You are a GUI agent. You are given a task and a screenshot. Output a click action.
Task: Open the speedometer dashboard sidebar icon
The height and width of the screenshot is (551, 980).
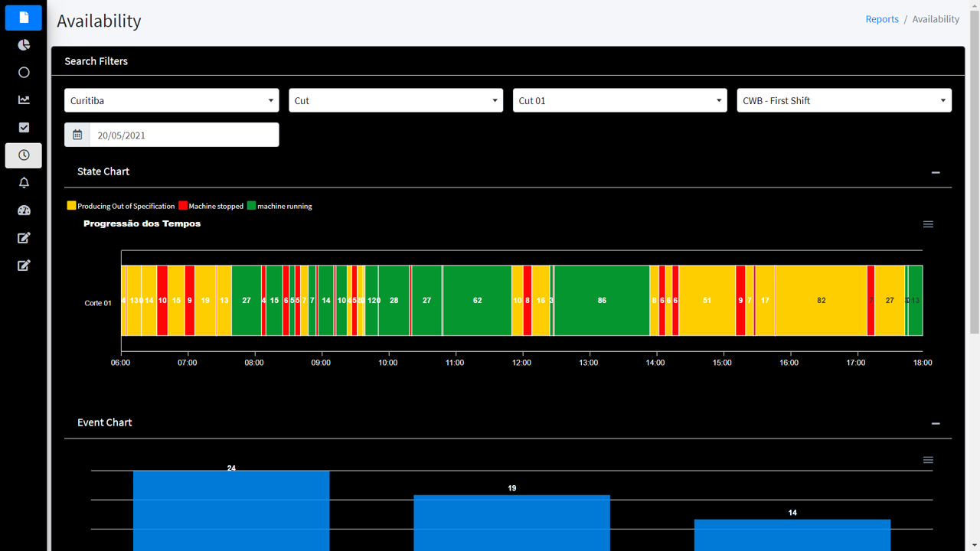[x=24, y=210]
